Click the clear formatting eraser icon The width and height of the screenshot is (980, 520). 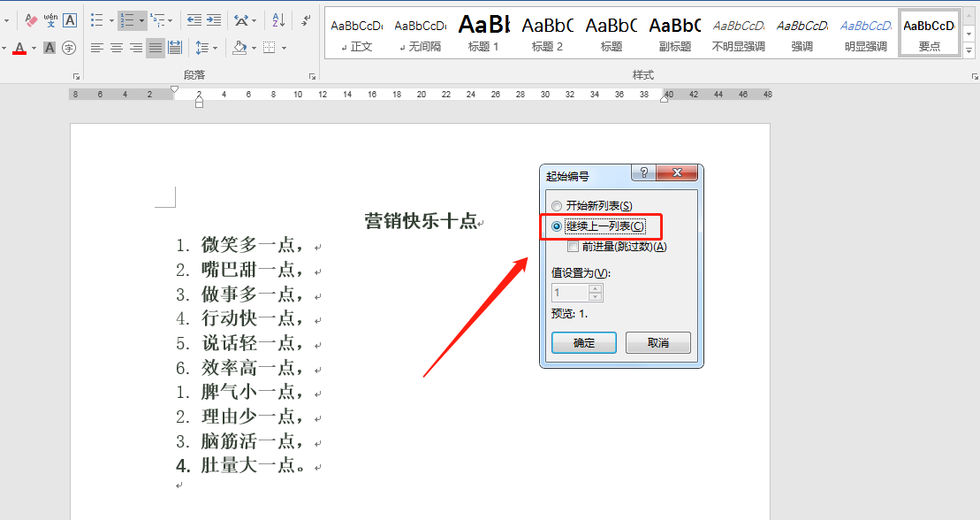coord(33,19)
